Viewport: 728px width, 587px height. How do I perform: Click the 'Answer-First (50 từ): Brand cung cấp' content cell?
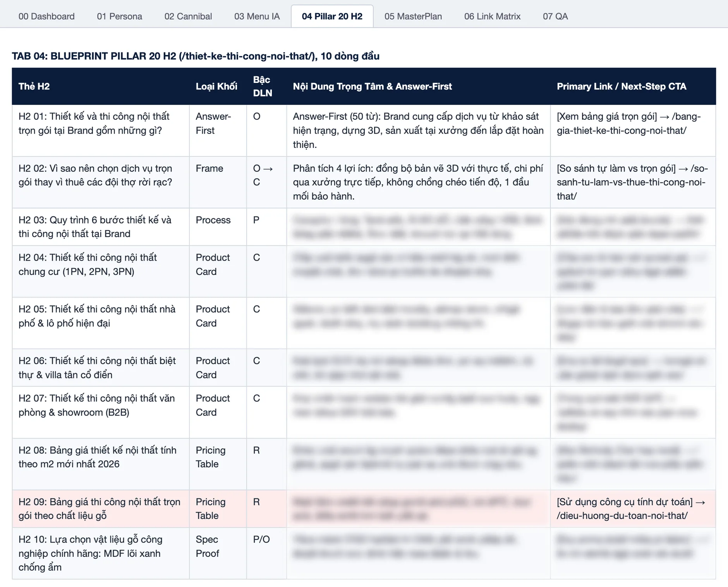pos(418,130)
